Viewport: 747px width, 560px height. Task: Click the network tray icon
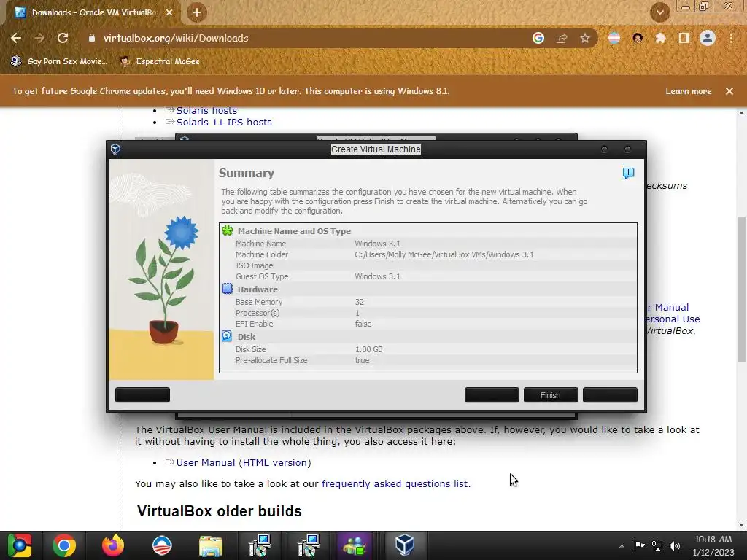[657, 546]
